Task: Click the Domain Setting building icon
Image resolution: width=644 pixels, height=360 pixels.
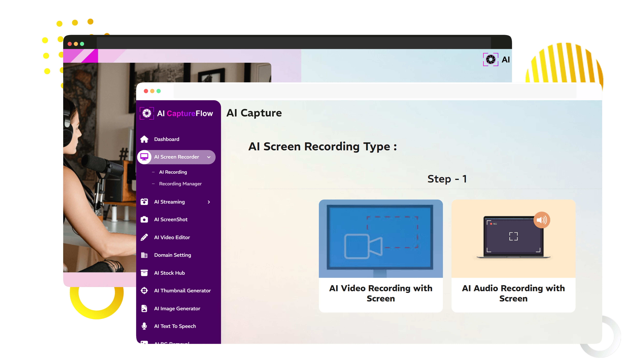Action: [144, 255]
